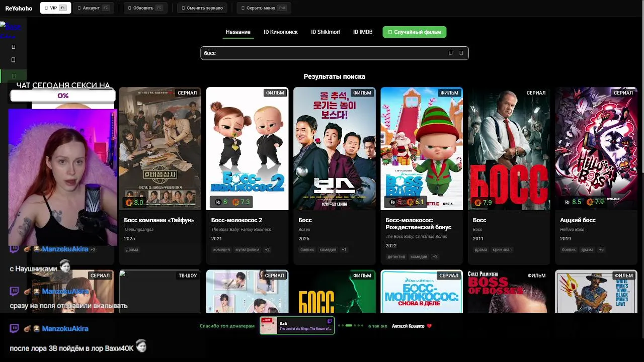Open the Boss of Bosses poster
644x362 pixels.
(x=509, y=292)
